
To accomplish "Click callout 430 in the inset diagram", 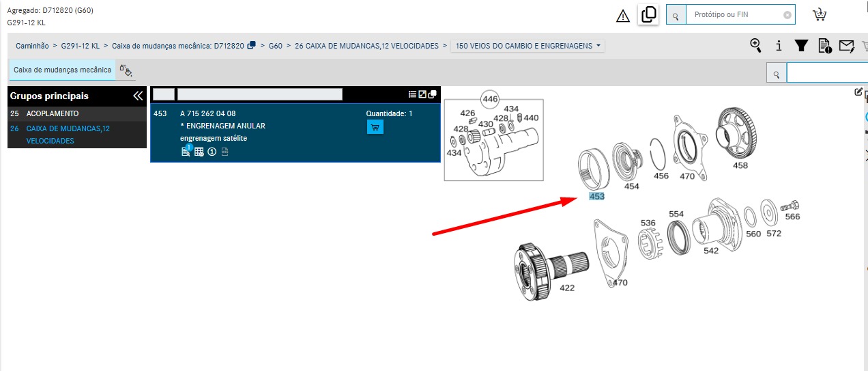I will coord(486,124).
